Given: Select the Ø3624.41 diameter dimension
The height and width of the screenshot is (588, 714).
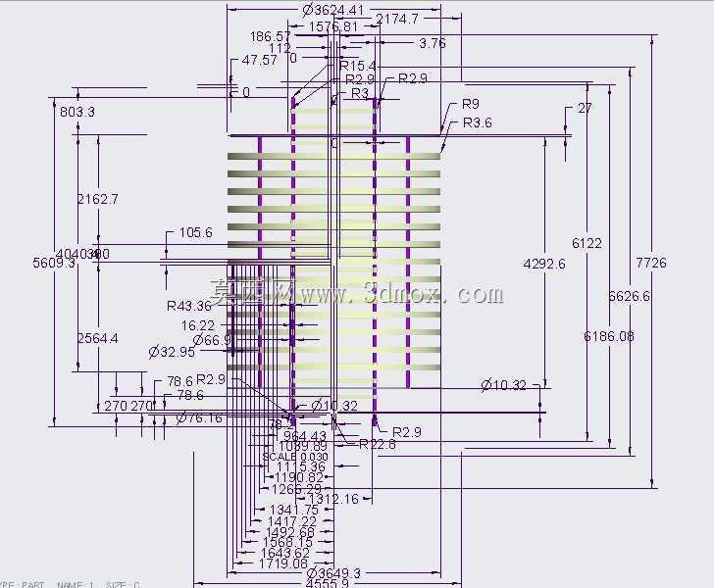Looking at the screenshot, I should (332, 10).
